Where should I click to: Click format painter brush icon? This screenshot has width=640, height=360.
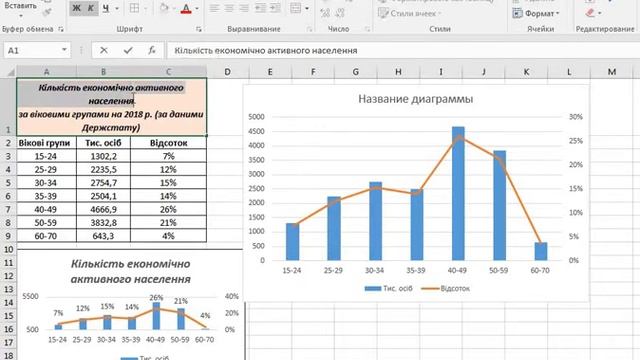47,13
